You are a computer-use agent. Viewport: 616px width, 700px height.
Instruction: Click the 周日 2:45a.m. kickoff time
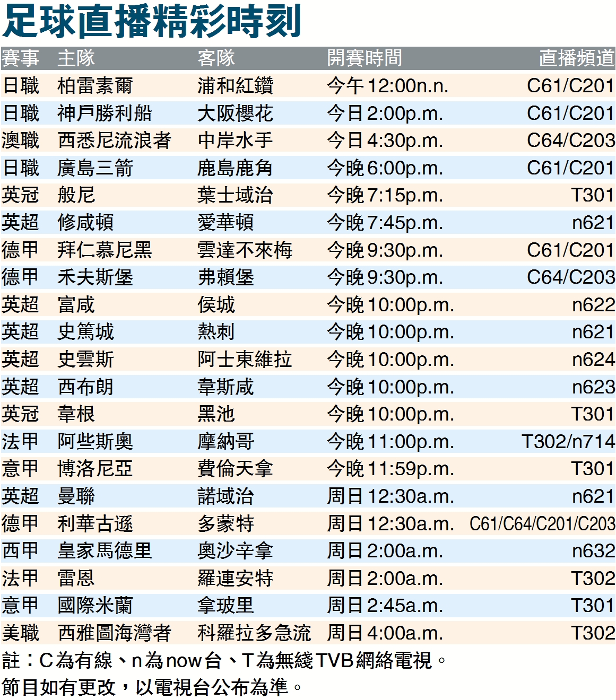(x=385, y=606)
